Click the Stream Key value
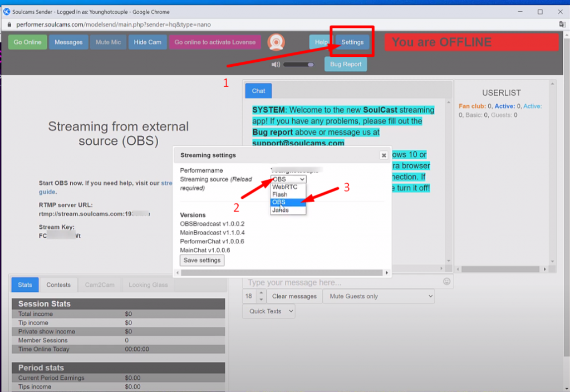570x392 pixels. [x=60, y=236]
